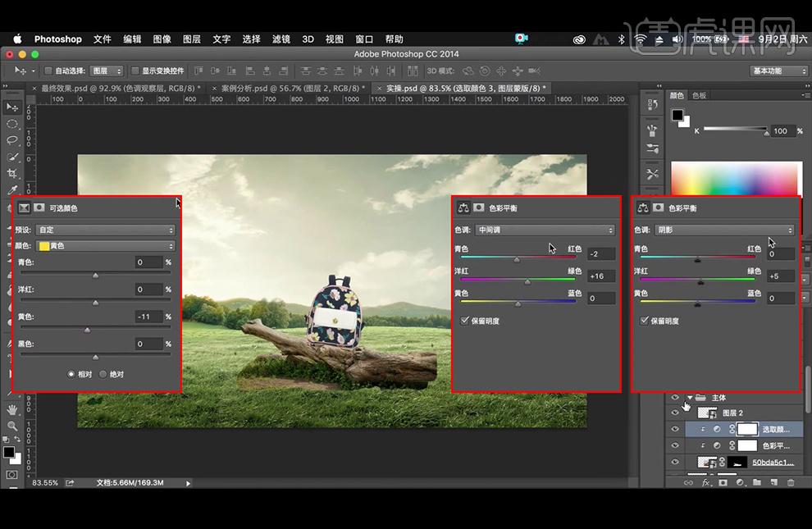Select the Lasso tool
Viewport: 812px width, 529px height.
(x=12, y=140)
